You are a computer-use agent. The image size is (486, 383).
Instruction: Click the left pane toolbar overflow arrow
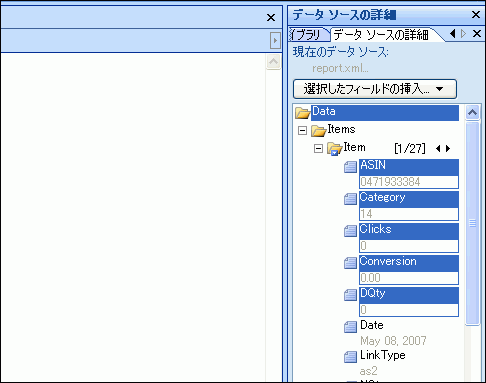coord(275,41)
